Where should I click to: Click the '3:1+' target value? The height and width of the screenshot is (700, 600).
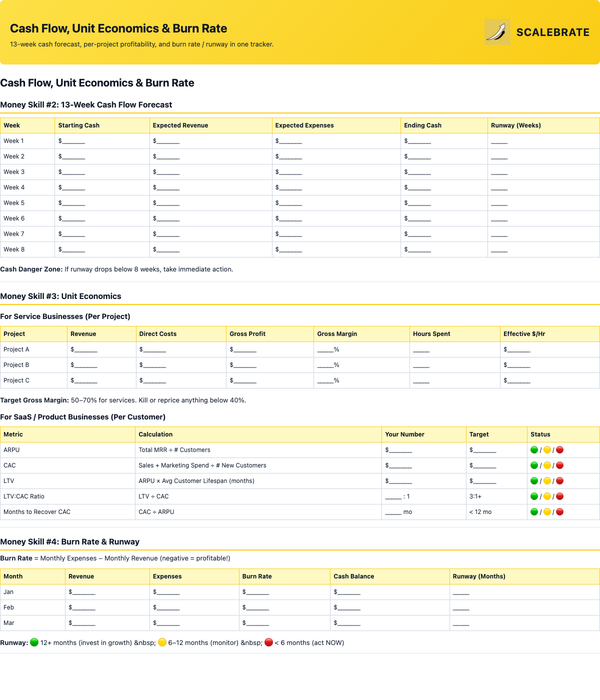coord(475,496)
